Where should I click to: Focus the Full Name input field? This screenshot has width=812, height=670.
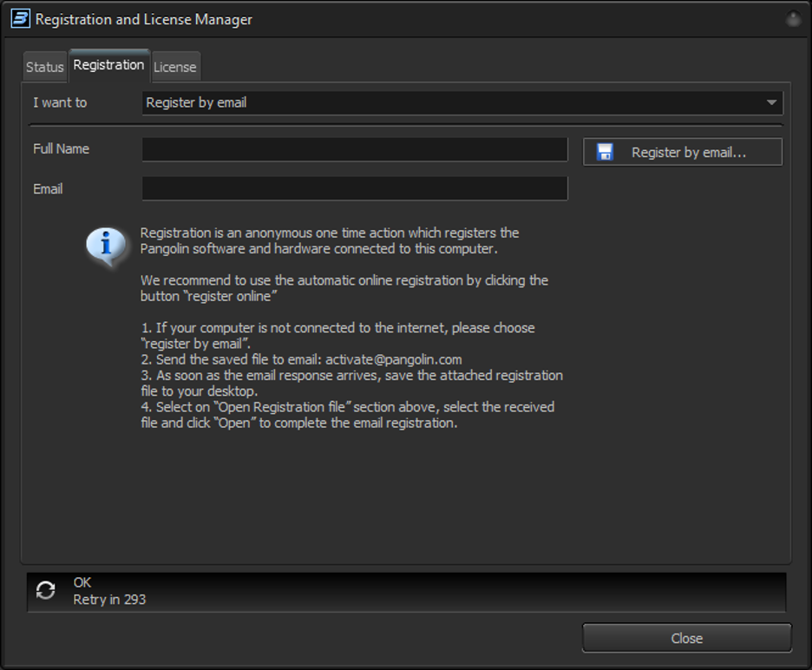(355, 149)
